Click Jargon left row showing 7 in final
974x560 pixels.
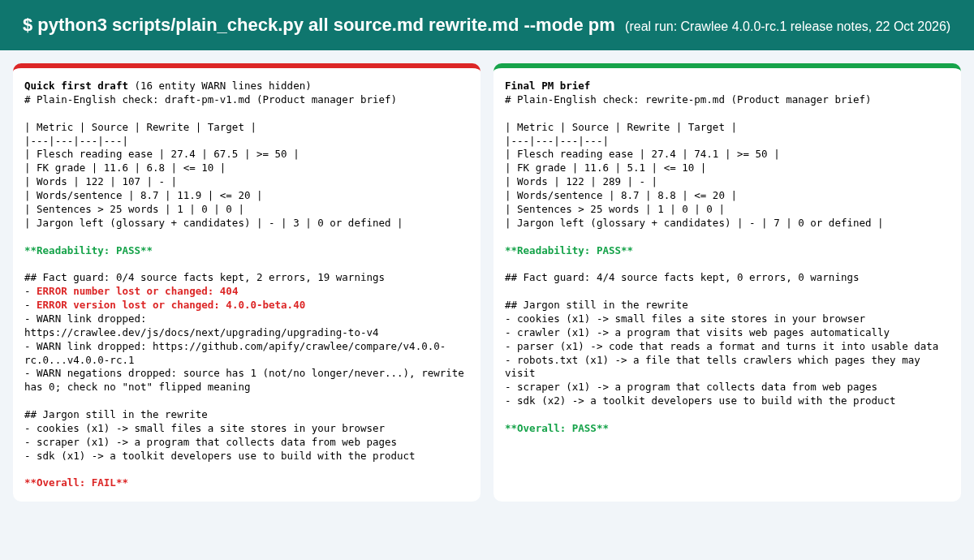[694, 223]
